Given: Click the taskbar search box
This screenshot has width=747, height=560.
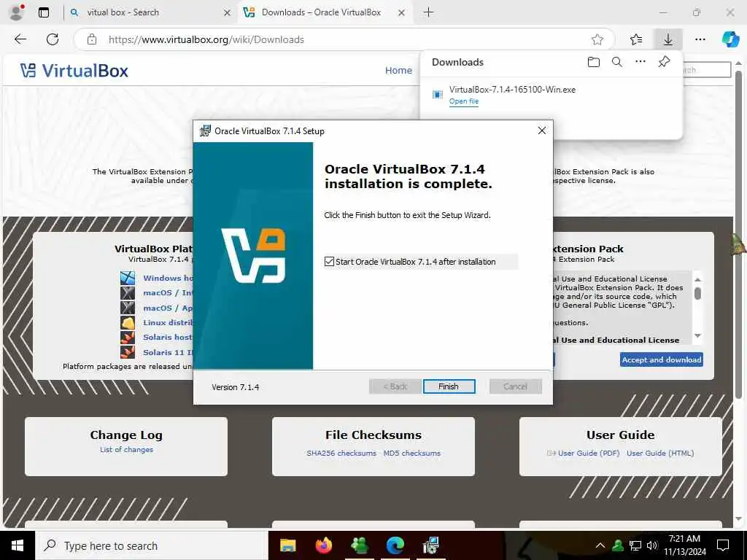Looking at the screenshot, I should point(152,545).
